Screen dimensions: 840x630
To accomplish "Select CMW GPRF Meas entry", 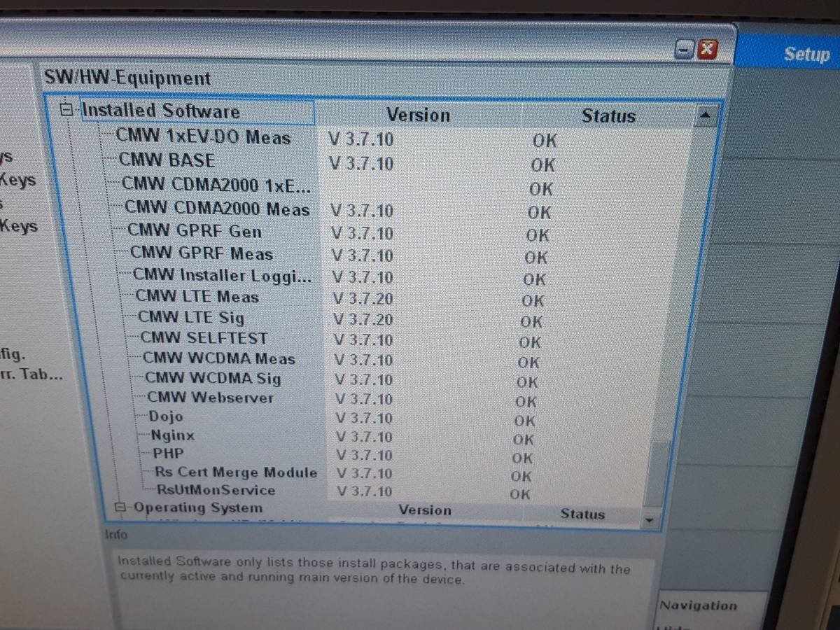I will tap(201, 253).
